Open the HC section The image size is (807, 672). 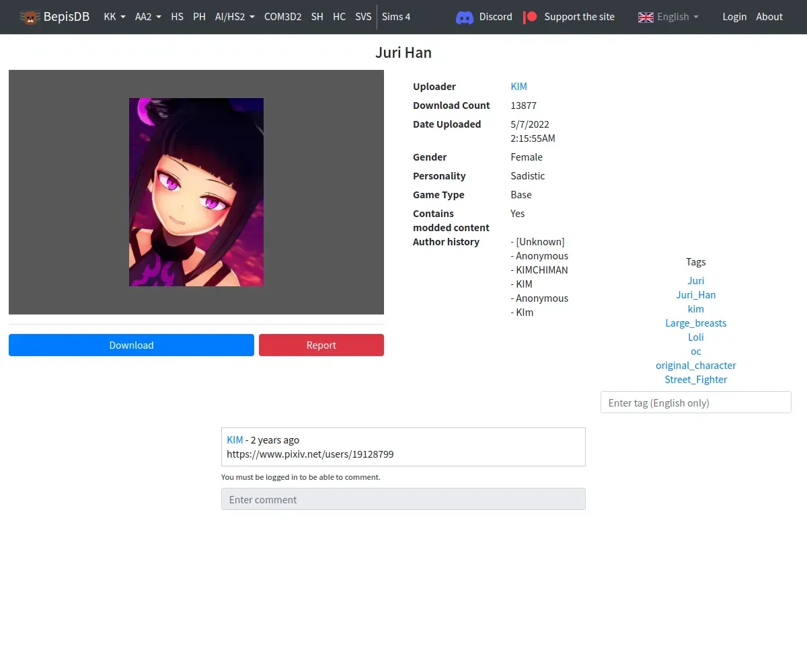pos(340,17)
